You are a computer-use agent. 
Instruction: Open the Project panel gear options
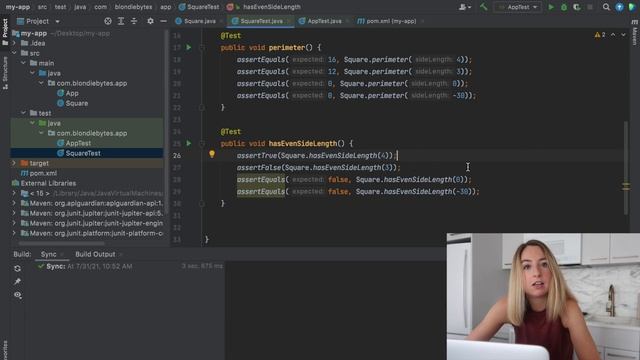[150, 21]
